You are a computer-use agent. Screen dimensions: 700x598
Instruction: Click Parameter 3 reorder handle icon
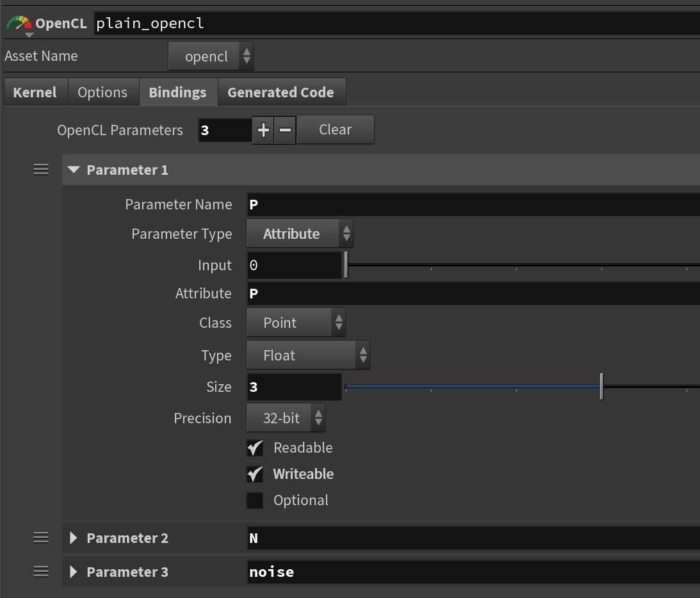[x=41, y=572]
